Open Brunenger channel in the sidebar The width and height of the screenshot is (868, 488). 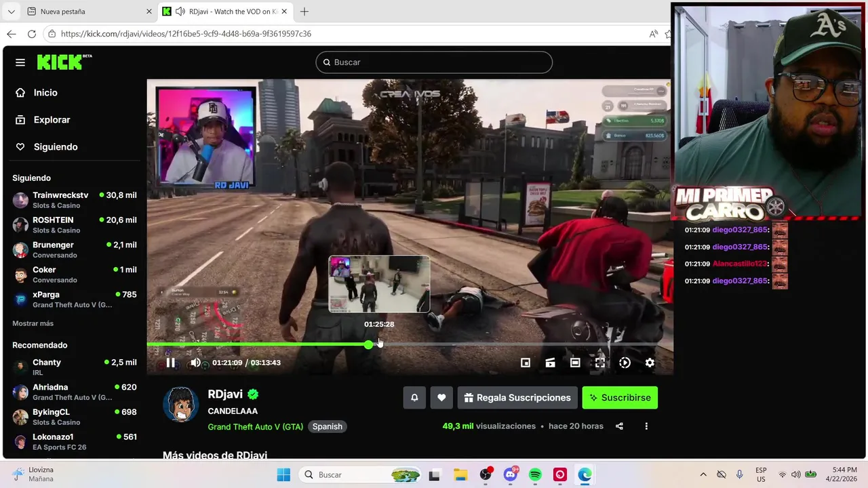[75, 249]
